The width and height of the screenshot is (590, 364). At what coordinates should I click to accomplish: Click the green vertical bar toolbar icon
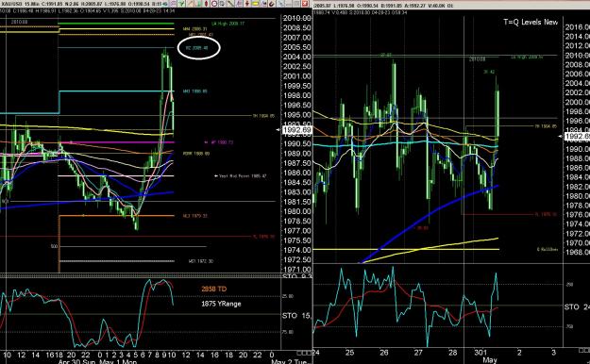pos(198,4)
